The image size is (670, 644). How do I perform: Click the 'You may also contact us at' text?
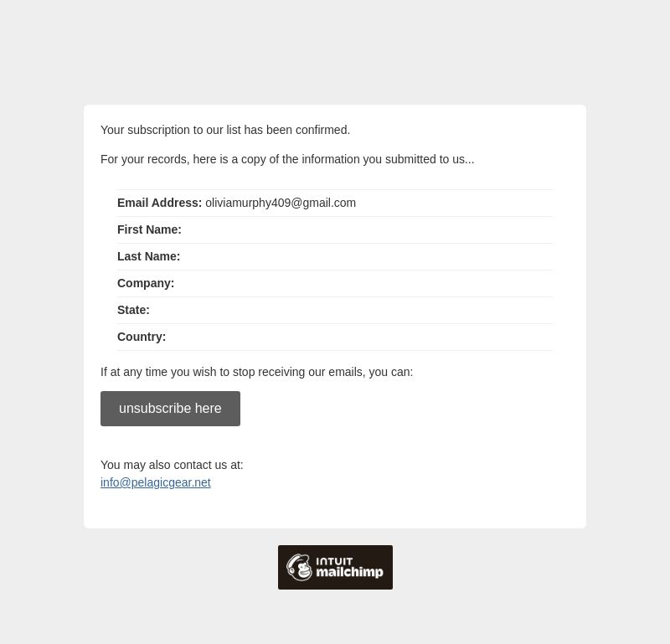point(172,465)
